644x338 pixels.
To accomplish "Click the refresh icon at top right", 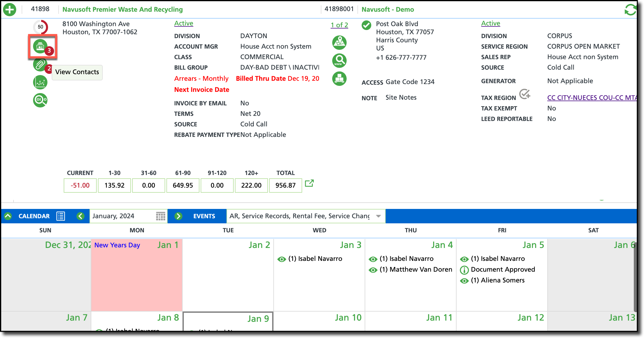I will tap(630, 10).
